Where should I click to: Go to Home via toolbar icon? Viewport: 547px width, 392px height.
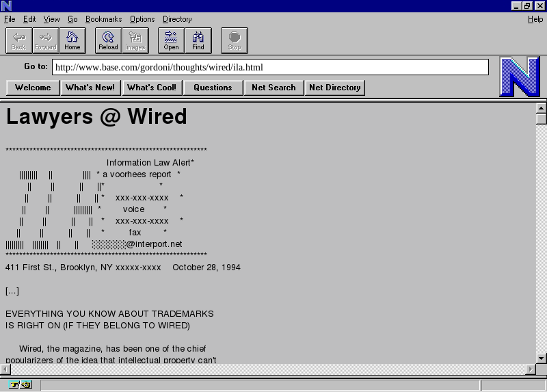[x=72, y=40]
